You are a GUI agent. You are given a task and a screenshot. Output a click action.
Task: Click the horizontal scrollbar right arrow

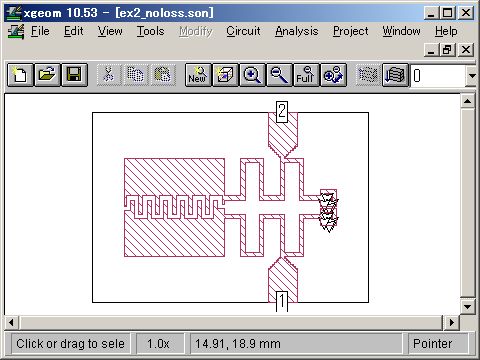[452, 322]
